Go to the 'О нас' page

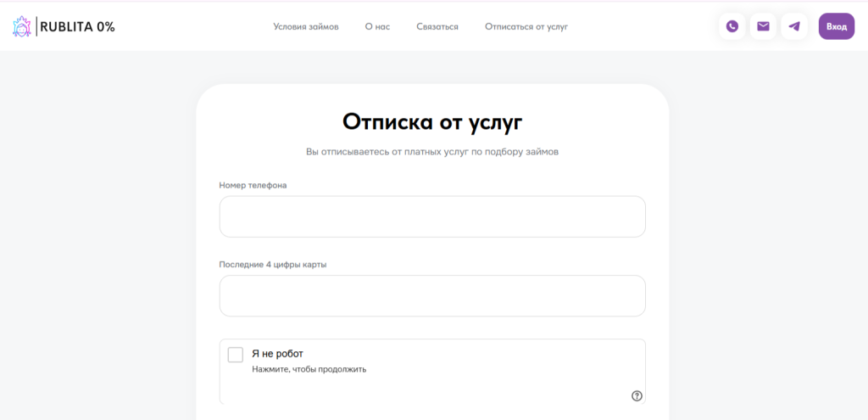[377, 26]
